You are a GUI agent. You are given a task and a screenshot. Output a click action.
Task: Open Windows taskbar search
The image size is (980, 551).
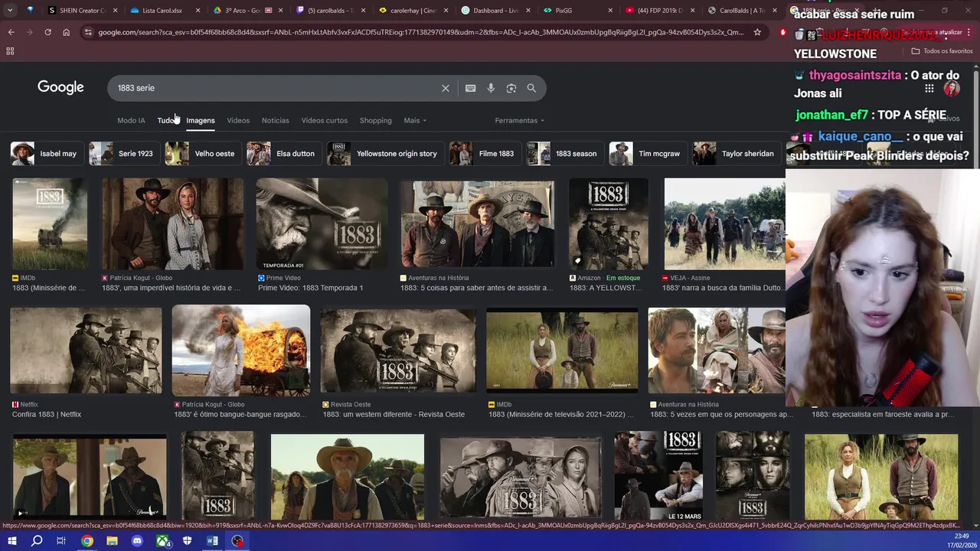pyautogui.click(x=37, y=541)
